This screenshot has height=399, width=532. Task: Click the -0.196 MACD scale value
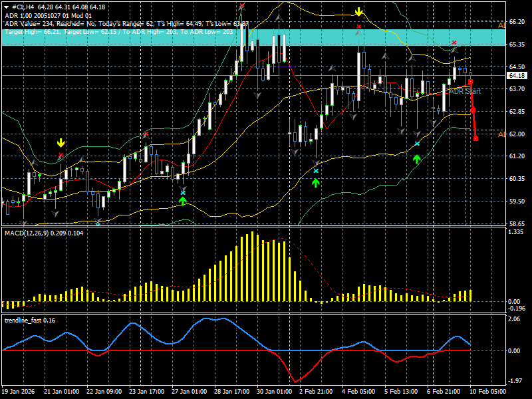click(x=516, y=309)
